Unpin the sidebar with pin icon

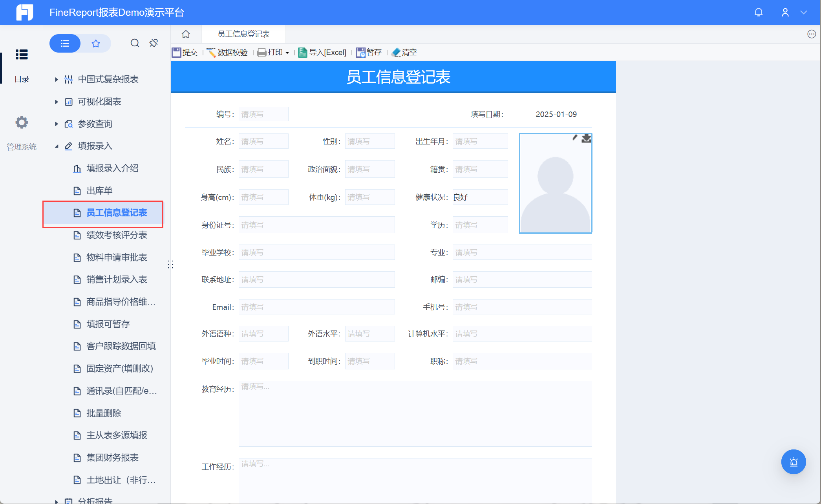click(x=154, y=43)
